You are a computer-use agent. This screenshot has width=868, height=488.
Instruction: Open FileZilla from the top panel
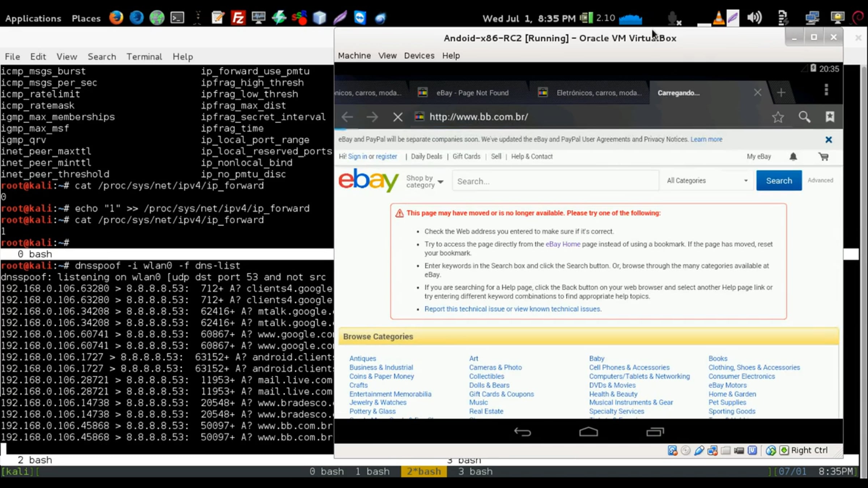238,17
